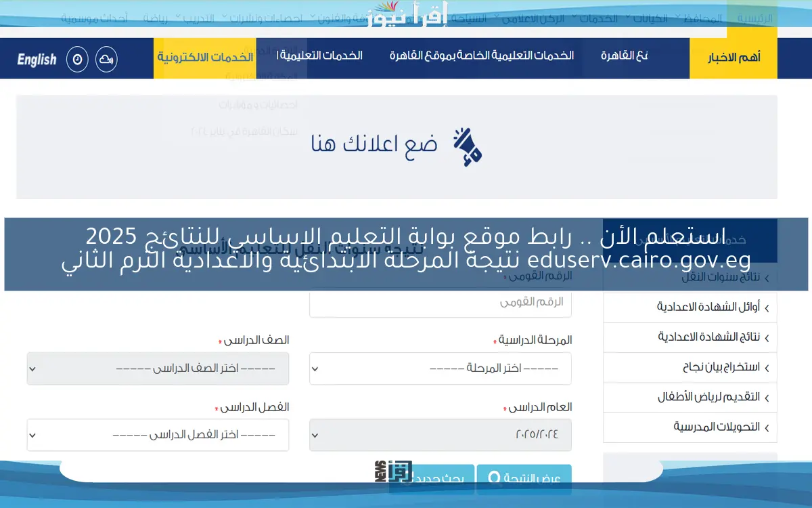
Task: Open the اختر الصف الدراسى dropdown
Action: click(x=158, y=369)
